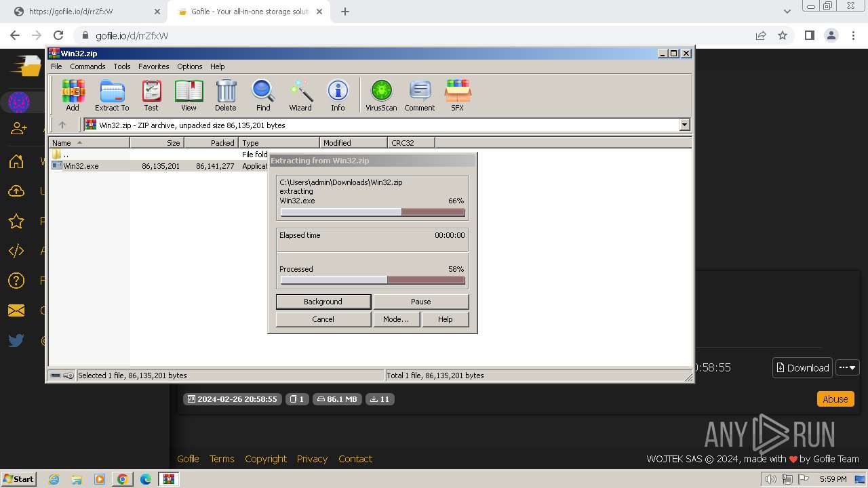Open the Terms footer link
Image resolution: width=868 pixels, height=488 pixels.
(222, 459)
